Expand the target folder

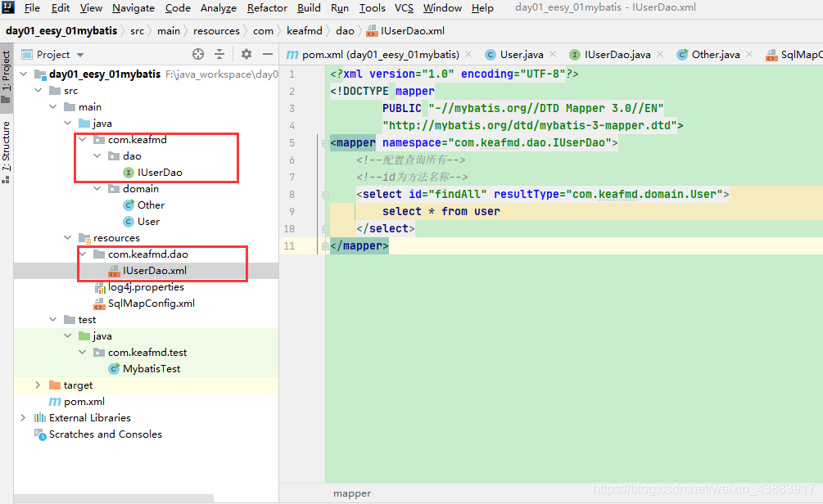[38, 385]
